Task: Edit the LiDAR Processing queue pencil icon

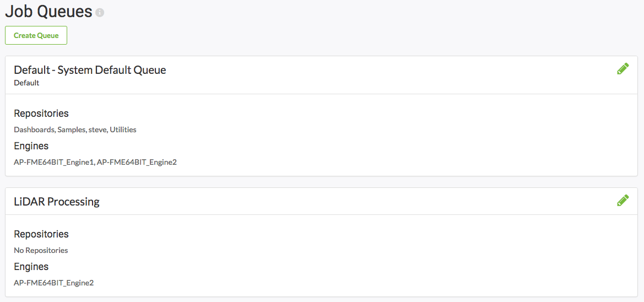Action: [623, 201]
